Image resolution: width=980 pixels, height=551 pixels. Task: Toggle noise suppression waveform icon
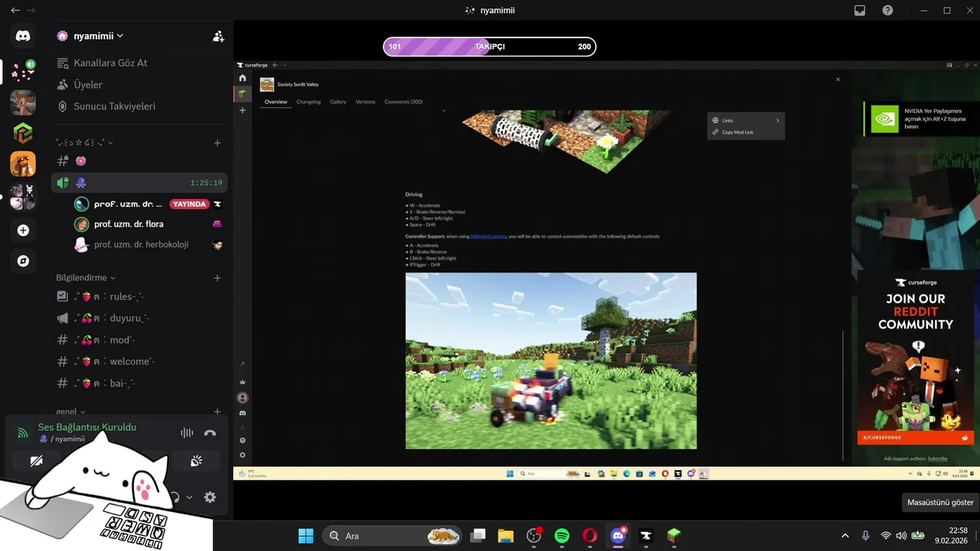click(x=187, y=433)
